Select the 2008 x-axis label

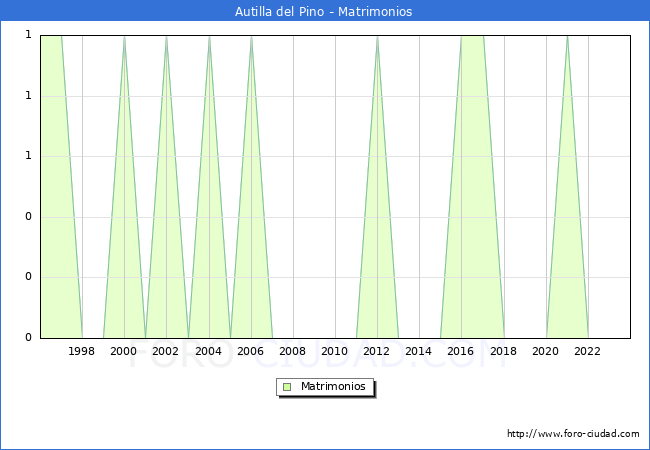coord(292,351)
